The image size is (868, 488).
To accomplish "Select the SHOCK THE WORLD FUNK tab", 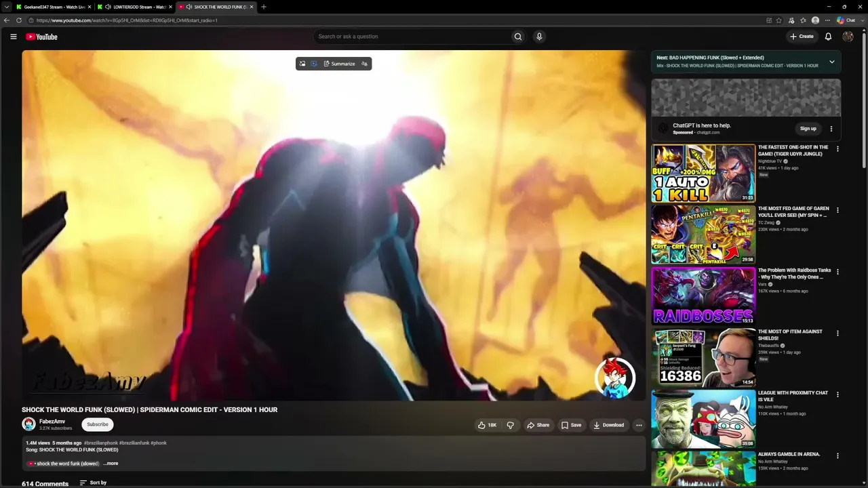I will (216, 7).
